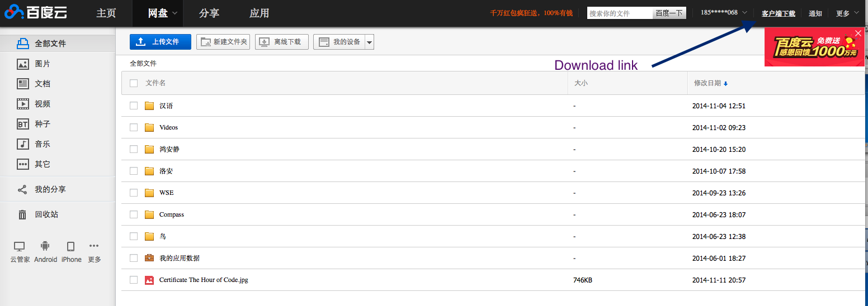Close the red promotional banner
868x306 pixels.
[858, 34]
